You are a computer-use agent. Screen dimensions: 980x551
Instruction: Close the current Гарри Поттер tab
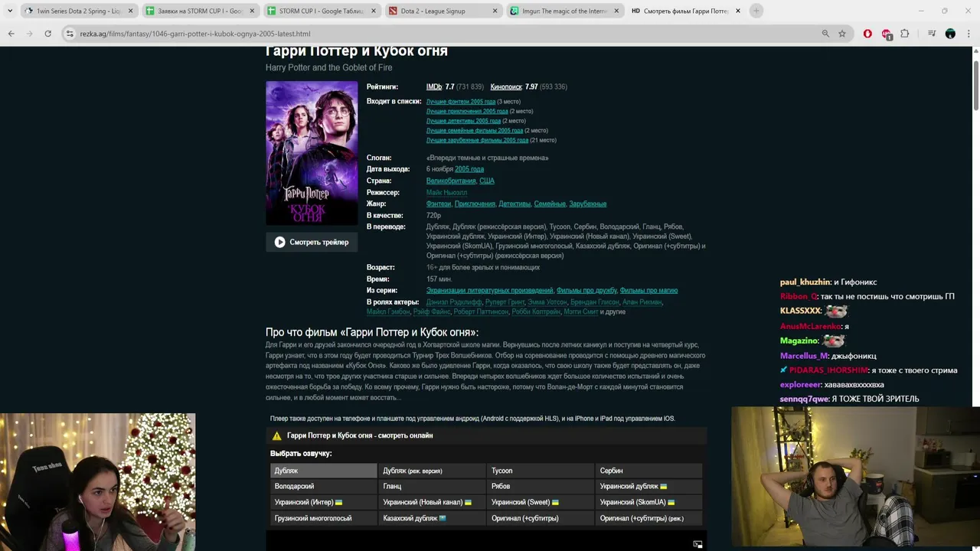coord(738,11)
